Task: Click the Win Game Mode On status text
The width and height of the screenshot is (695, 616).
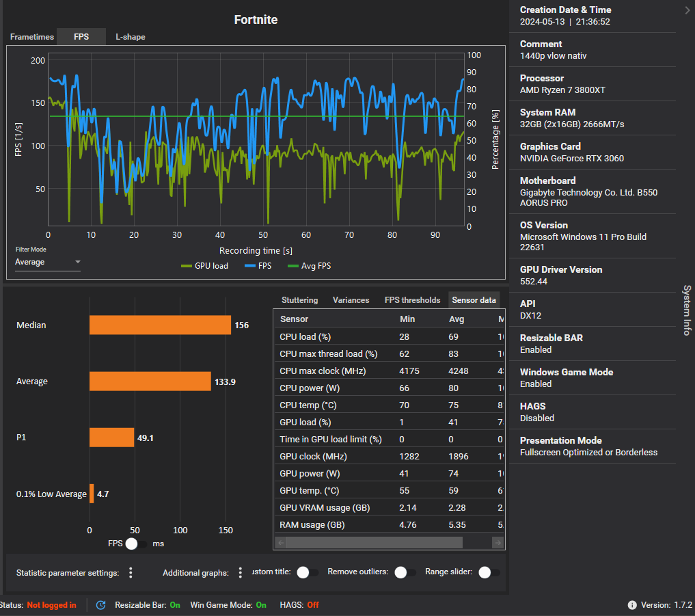Action: click(228, 605)
